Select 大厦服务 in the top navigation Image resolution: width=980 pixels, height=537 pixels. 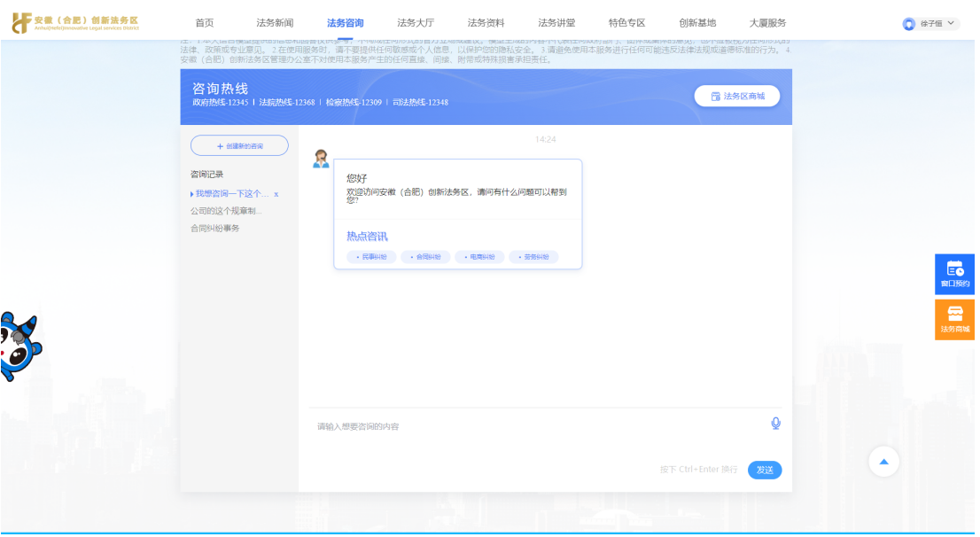coord(768,23)
